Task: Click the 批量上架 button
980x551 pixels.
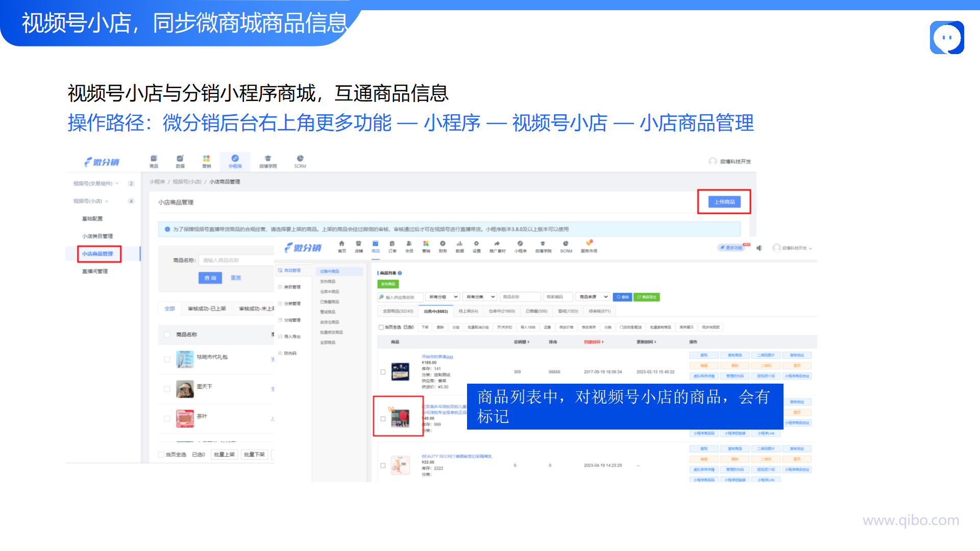Action: [x=225, y=454]
